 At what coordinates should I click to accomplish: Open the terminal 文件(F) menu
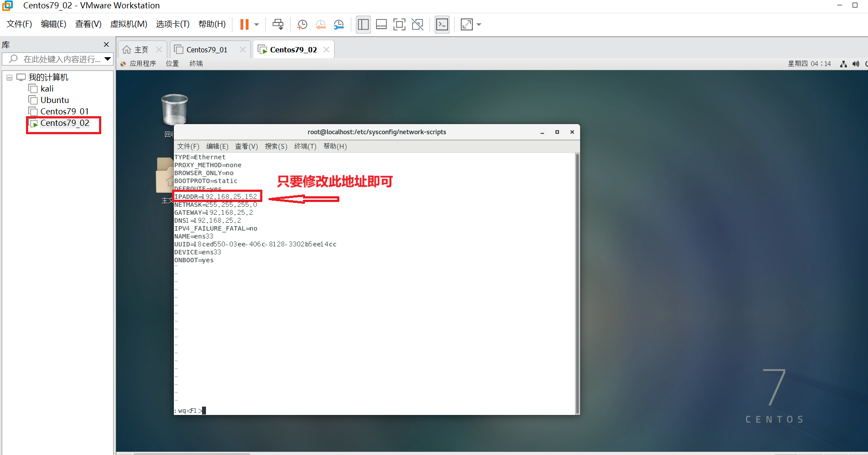tap(188, 147)
